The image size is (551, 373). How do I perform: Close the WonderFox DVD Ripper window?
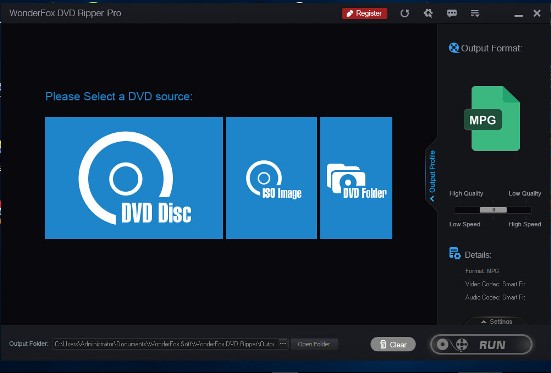[537, 13]
